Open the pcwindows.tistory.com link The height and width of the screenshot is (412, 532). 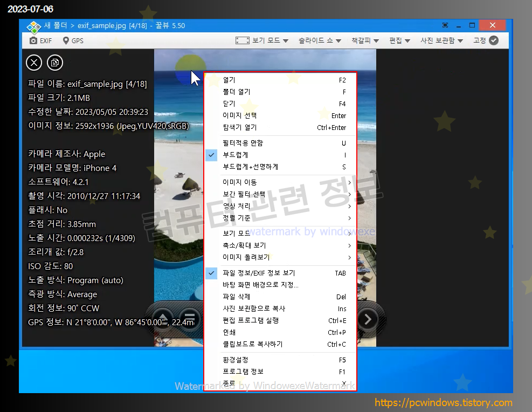point(444,403)
